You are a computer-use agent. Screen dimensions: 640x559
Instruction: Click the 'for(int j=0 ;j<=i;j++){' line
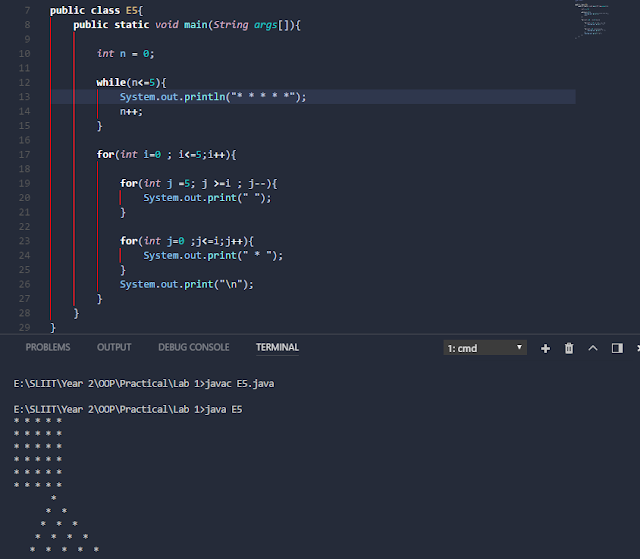click(x=187, y=241)
